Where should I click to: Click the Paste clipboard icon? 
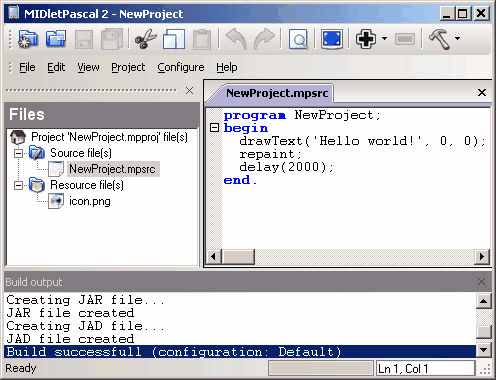click(x=202, y=39)
